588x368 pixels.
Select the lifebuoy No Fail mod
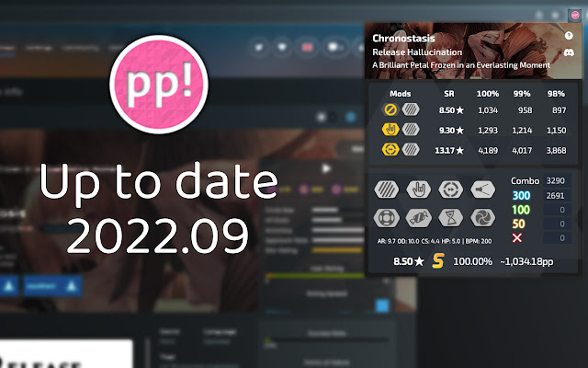click(386, 218)
